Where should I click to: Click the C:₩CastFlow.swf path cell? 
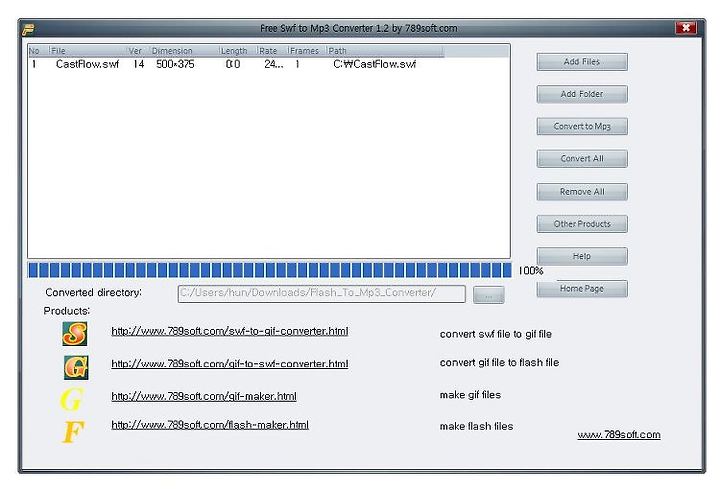tap(375, 64)
